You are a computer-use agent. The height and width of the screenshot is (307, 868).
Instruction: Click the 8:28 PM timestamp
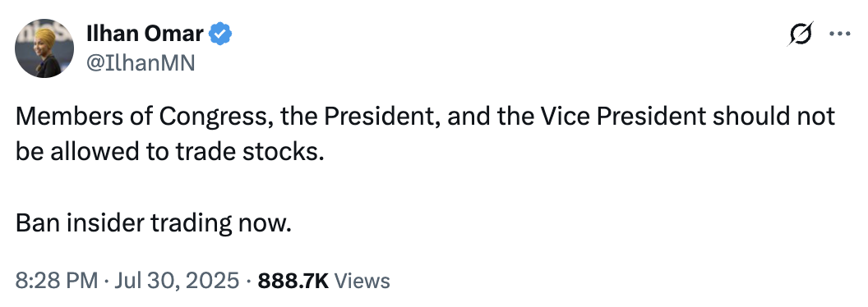[x=57, y=281]
